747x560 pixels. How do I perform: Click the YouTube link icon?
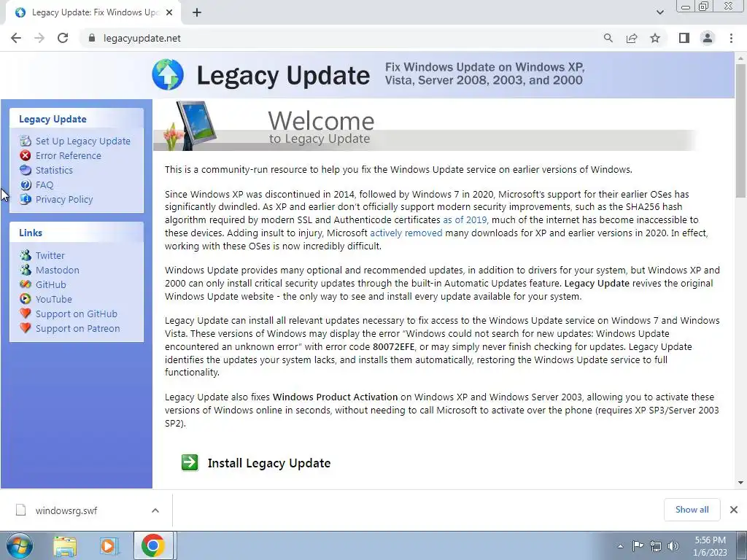pyautogui.click(x=26, y=299)
